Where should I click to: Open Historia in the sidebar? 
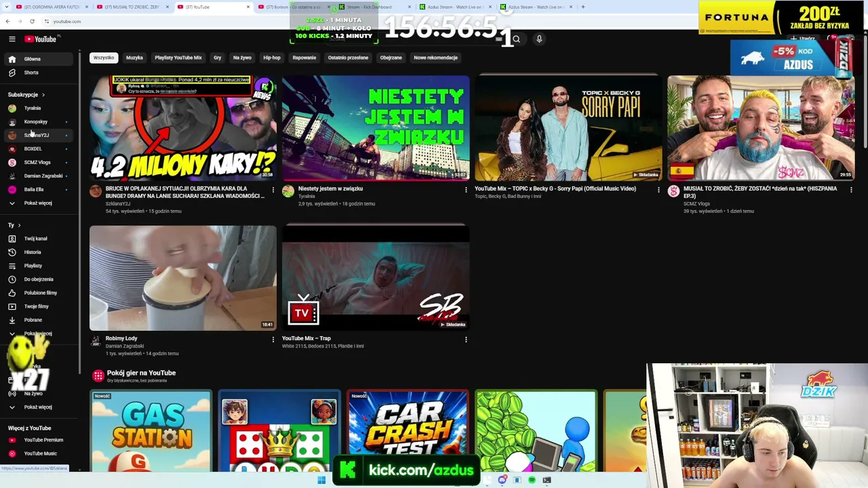click(x=39, y=252)
